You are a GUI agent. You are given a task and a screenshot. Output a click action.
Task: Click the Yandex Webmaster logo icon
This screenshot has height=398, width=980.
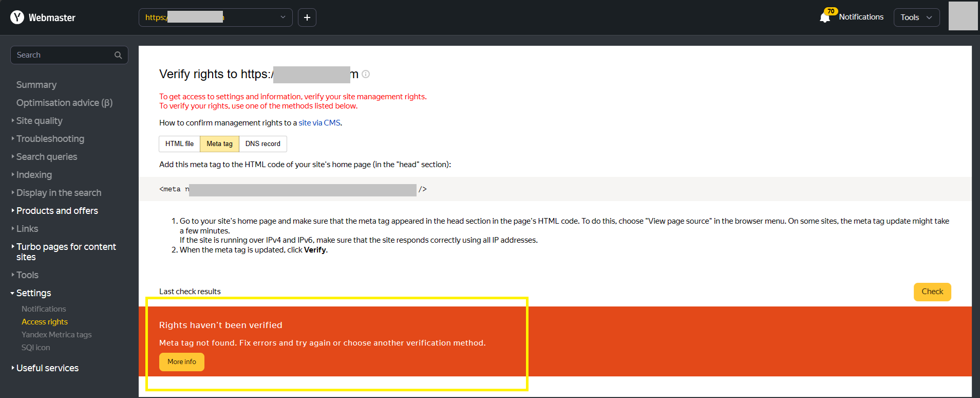coord(17,17)
